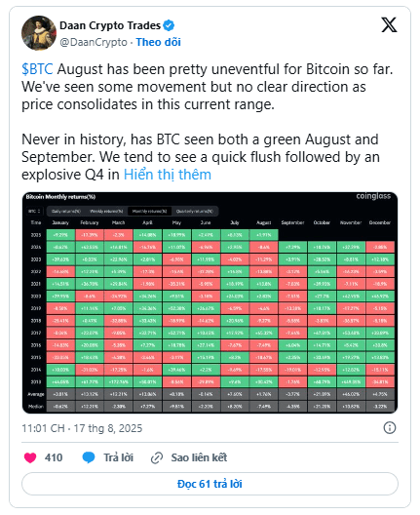Click the blue reply bubble icon
420x515 pixels.
tap(89, 457)
